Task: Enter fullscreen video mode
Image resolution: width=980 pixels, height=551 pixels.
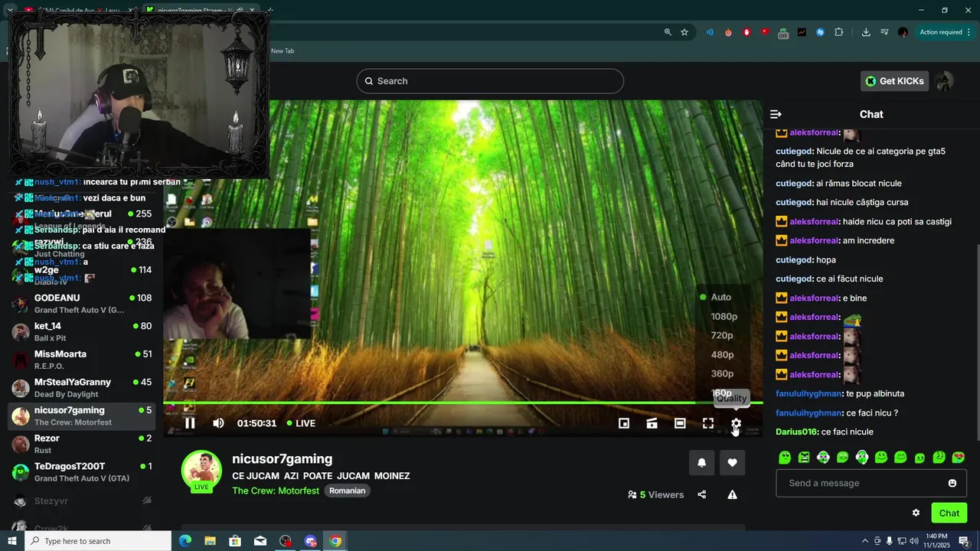Action: [708, 423]
